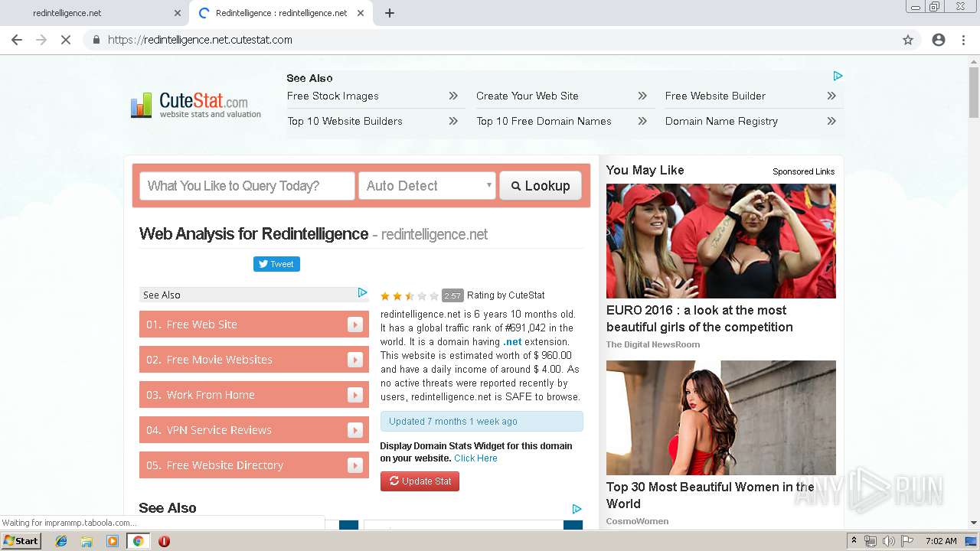
Task: Switch to the Redintelligence CuteStat tab
Action: click(x=281, y=13)
